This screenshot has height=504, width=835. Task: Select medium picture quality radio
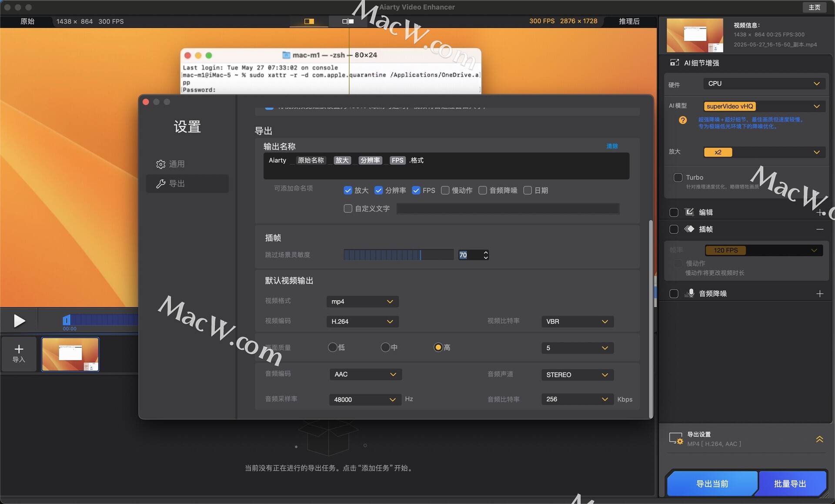point(385,347)
